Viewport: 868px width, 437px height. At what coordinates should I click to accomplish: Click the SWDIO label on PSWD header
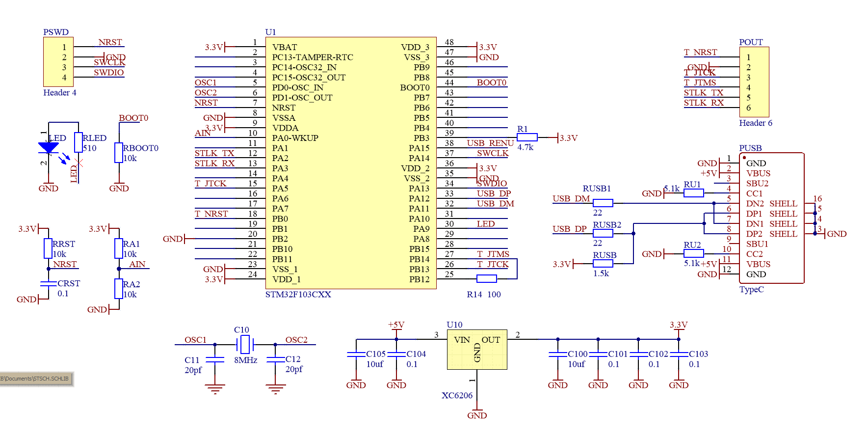tap(109, 72)
